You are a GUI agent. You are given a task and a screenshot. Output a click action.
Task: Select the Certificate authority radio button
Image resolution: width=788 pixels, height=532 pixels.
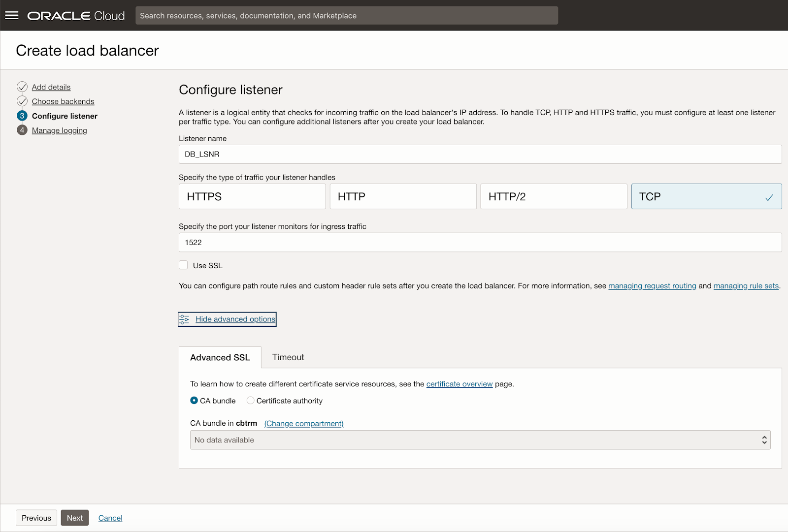coord(251,401)
